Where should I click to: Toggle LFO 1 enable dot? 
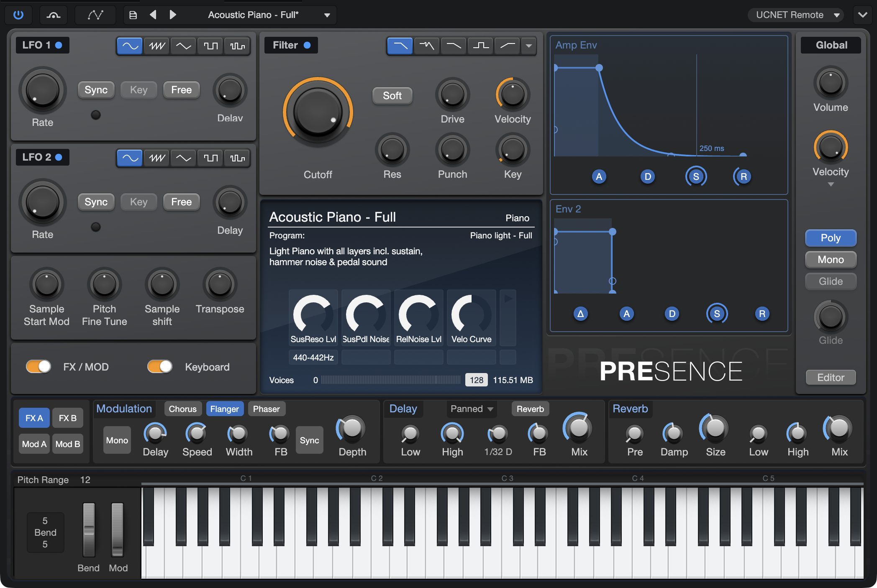point(59,45)
